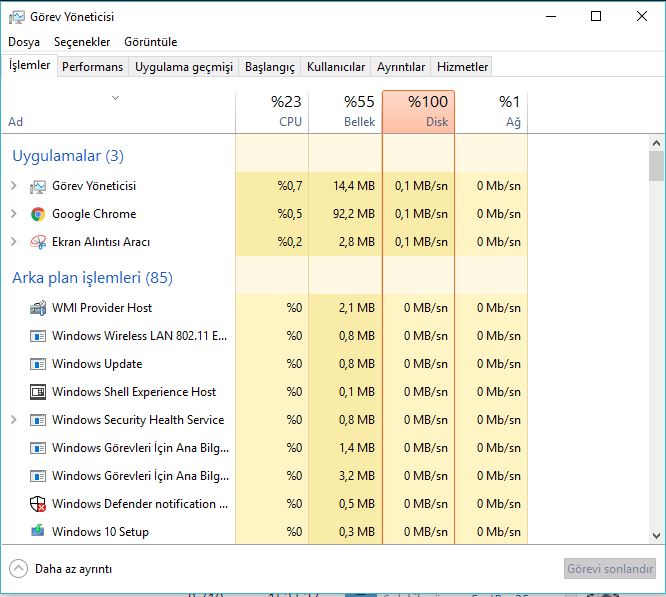Click the WMI Provider Host name

102,308
